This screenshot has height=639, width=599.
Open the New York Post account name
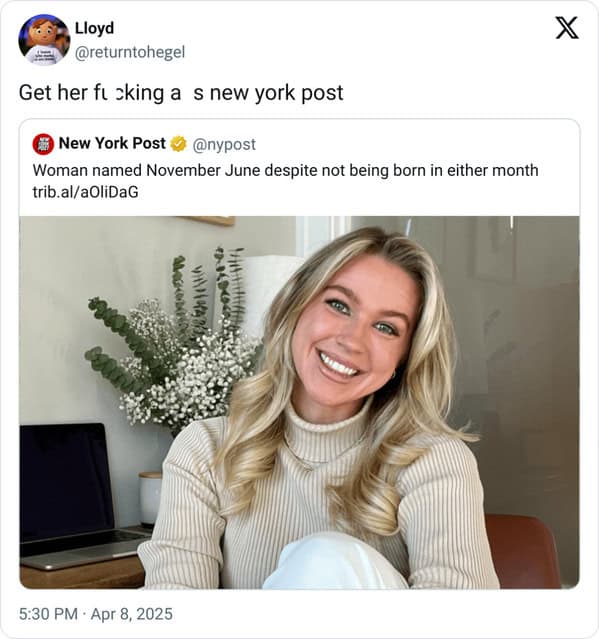(x=112, y=143)
